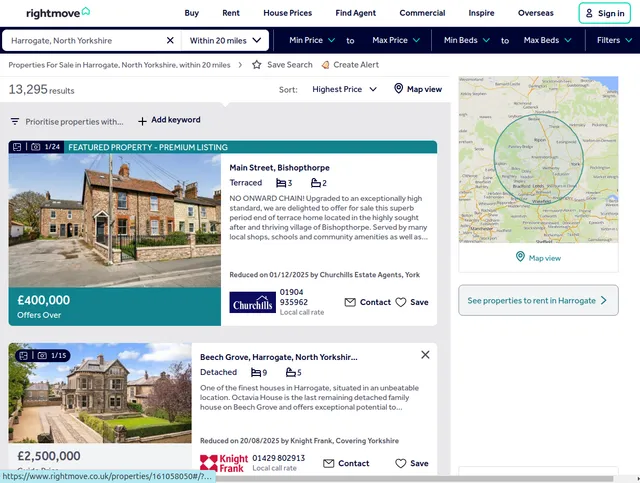Click the Save Search star icon
Viewport: 640px width, 483px height.
pos(257,65)
